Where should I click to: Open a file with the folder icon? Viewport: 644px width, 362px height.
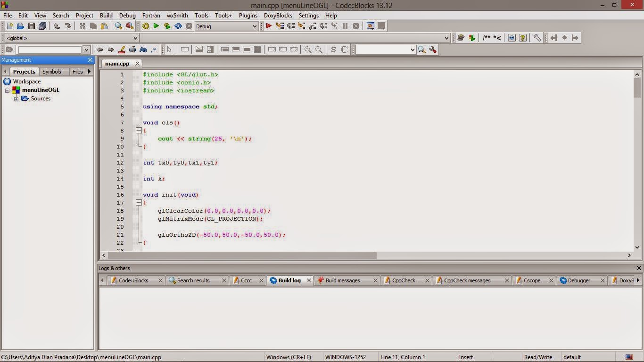[x=20, y=26]
